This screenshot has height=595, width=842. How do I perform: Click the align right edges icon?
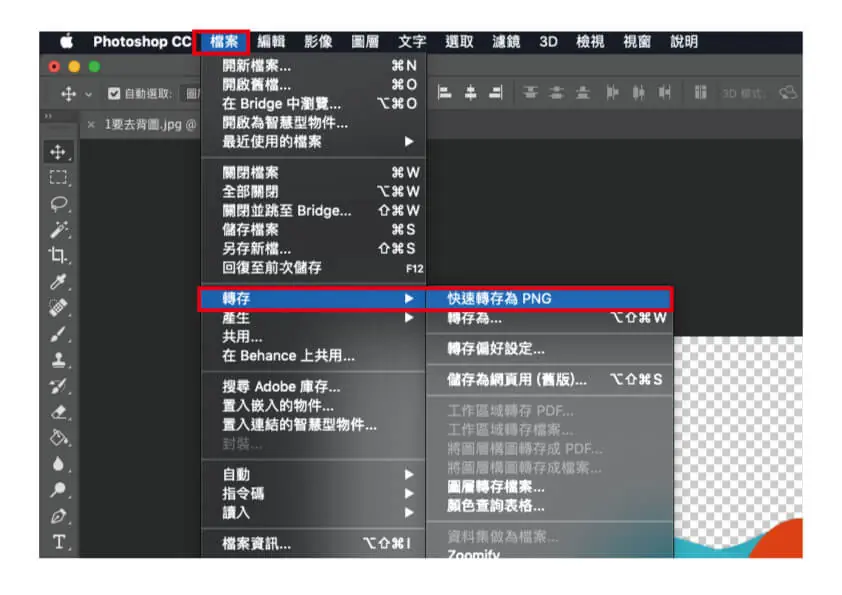pyautogui.click(x=496, y=93)
